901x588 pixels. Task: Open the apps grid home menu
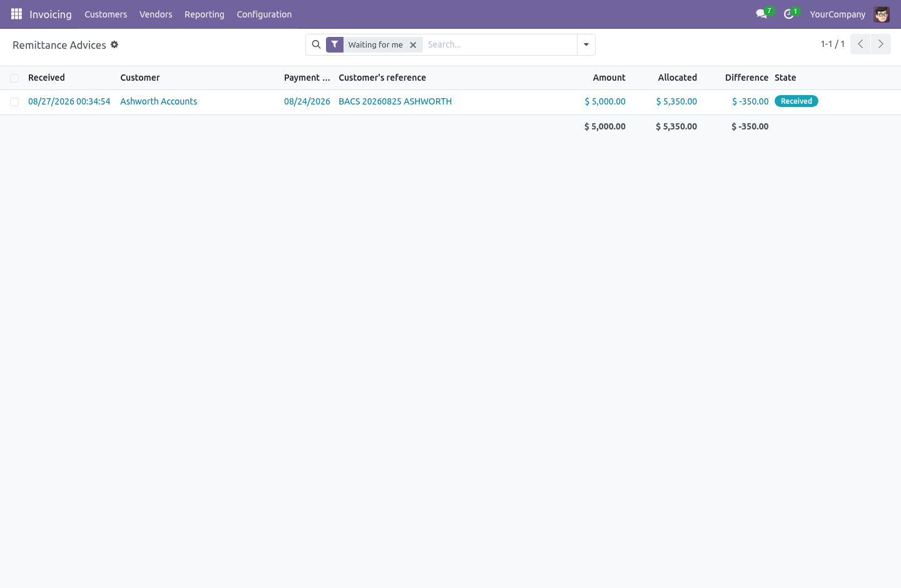pos(16,14)
